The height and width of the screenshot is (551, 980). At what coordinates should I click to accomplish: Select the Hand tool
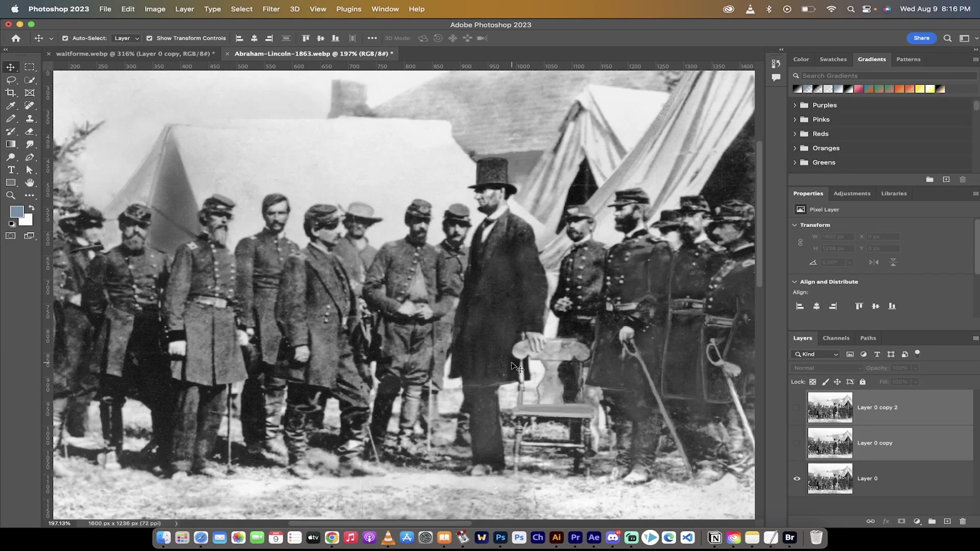(x=30, y=182)
